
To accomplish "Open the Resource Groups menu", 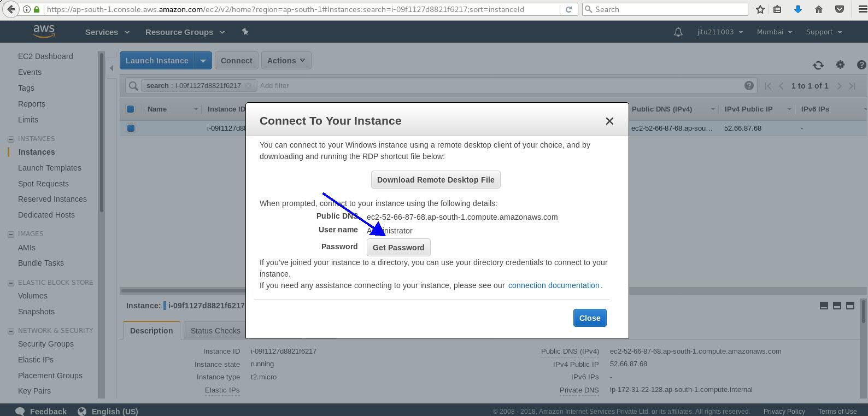I will tap(185, 32).
